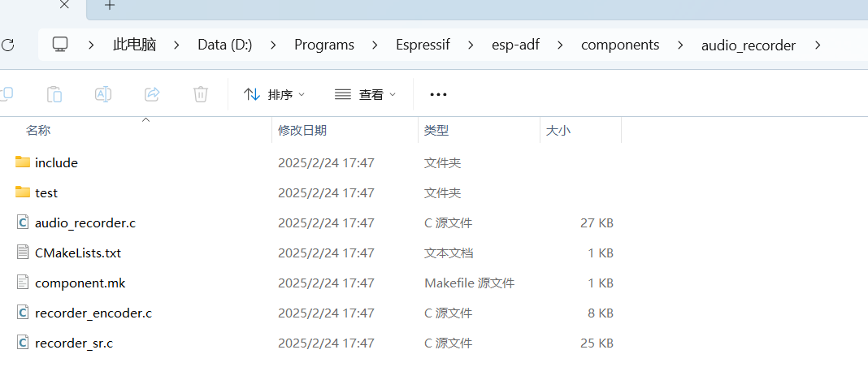Add a new tab with plus button
This screenshot has height=380, width=868.
click(x=110, y=6)
